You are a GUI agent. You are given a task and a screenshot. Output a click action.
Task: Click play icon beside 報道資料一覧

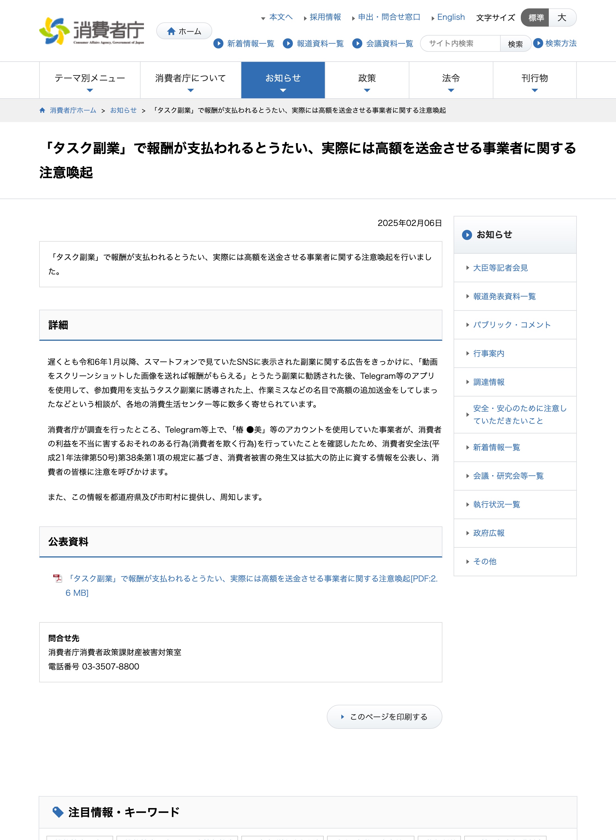coord(288,44)
